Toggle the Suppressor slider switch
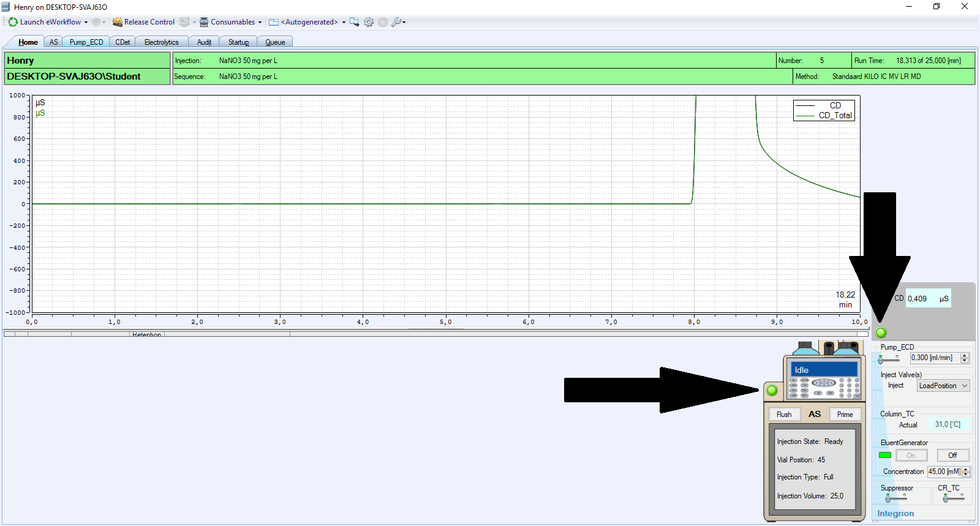 (895, 498)
